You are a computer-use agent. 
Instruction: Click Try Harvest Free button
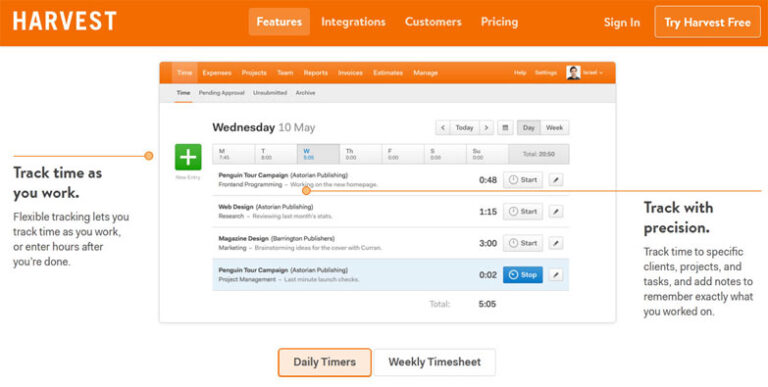[707, 22]
